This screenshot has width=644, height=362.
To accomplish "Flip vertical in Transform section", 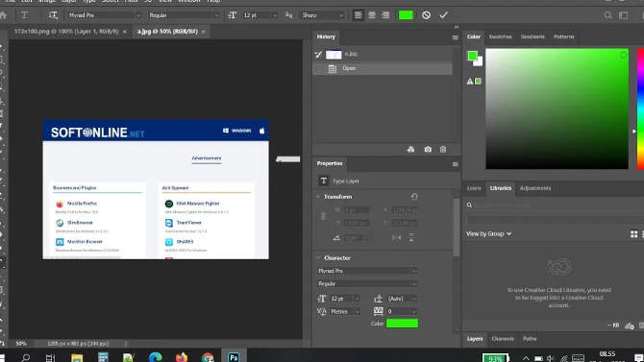I will (411, 237).
